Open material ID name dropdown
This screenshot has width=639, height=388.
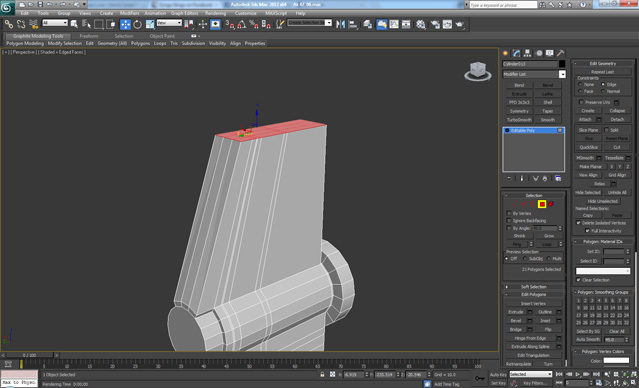pyautogui.click(x=603, y=271)
